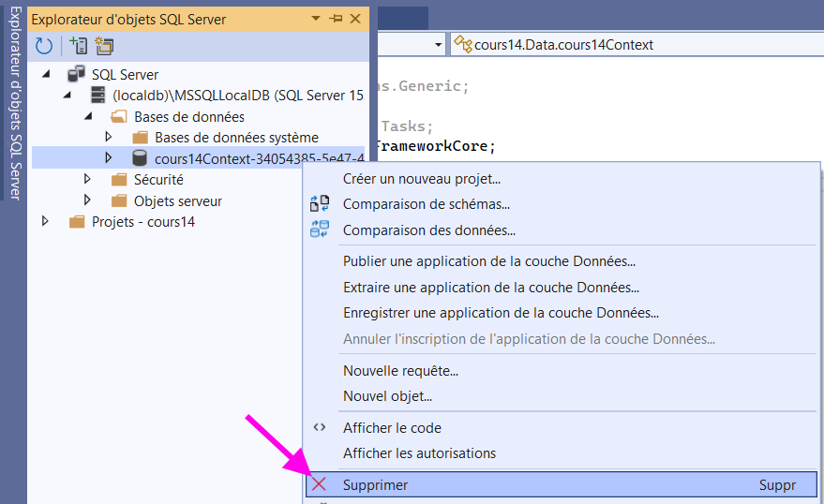Select the Projets - cours14 label
This screenshot has height=504, width=824.
click(142, 221)
